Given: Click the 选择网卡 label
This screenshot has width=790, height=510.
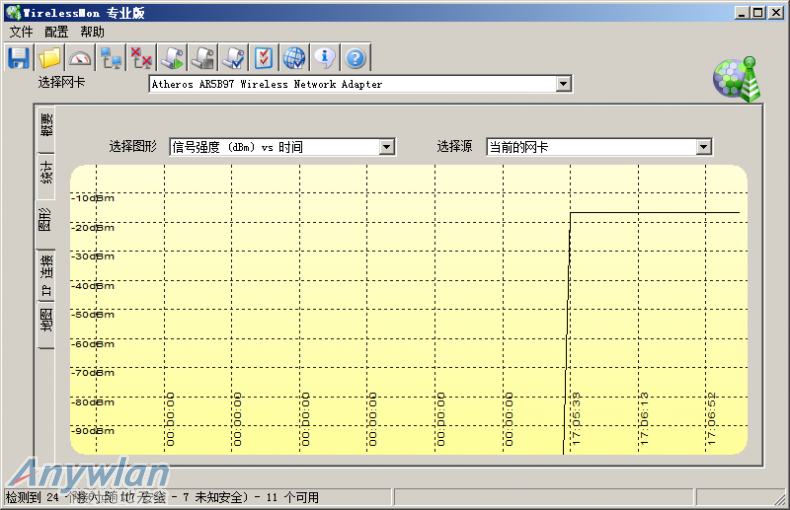Looking at the screenshot, I should pyautogui.click(x=61, y=82).
